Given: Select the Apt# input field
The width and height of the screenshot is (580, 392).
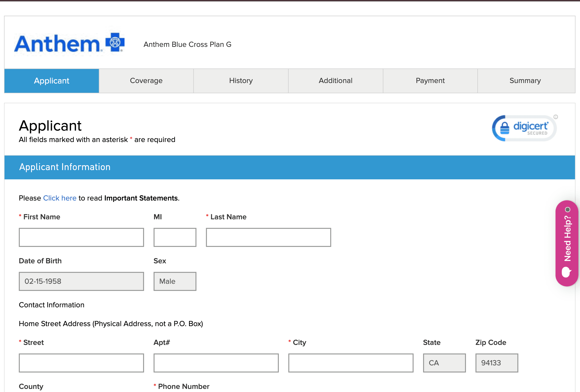Looking at the screenshot, I should point(216,363).
